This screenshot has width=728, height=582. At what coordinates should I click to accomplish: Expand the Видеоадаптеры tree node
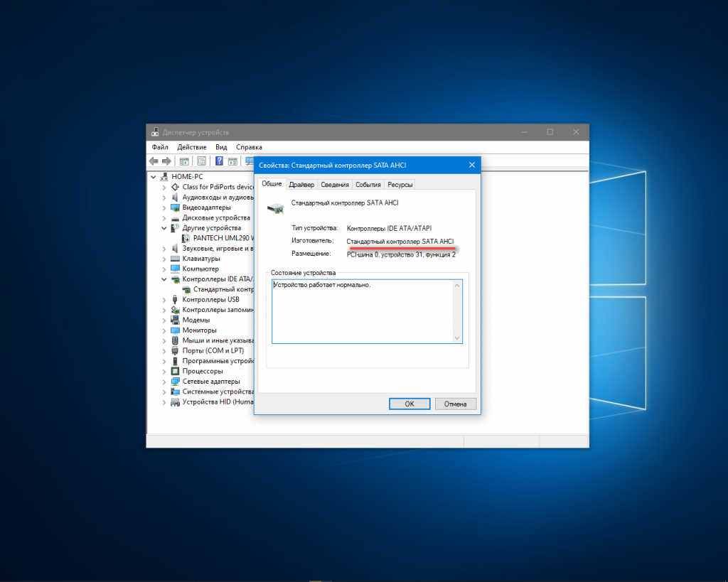click(x=164, y=208)
